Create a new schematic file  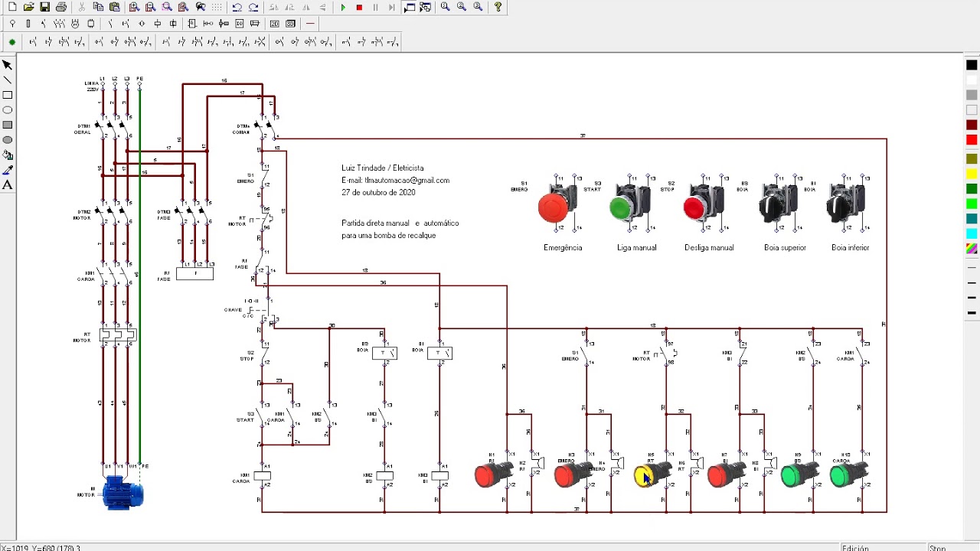coord(12,7)
